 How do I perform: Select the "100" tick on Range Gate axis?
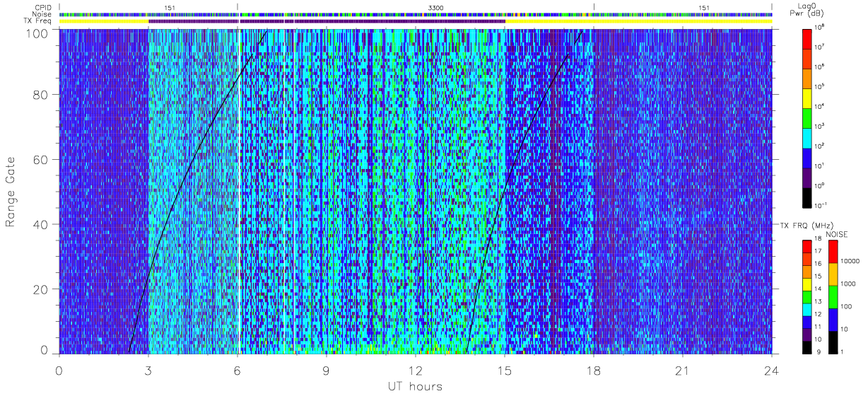(x=38, y=33)
